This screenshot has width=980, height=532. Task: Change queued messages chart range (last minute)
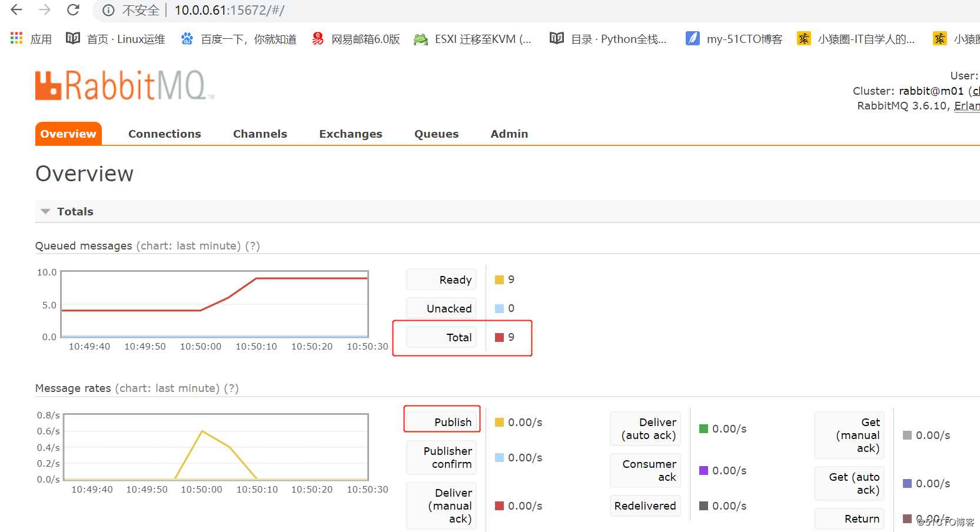click(x=188, y=245)
